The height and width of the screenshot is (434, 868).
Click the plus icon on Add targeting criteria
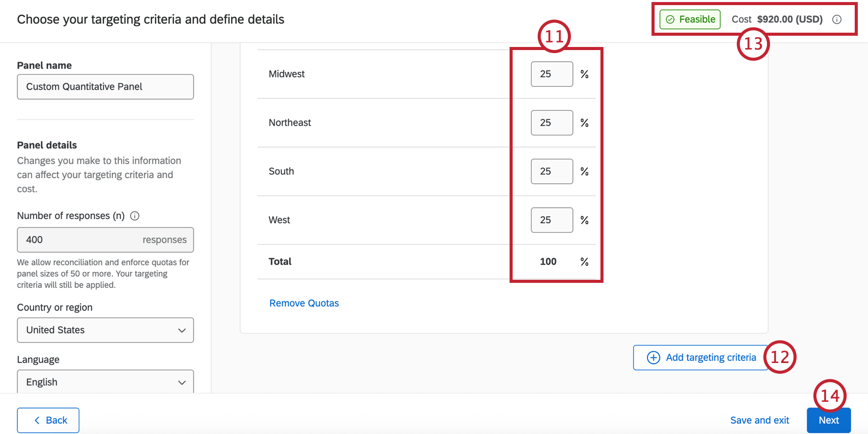(654, 357)
